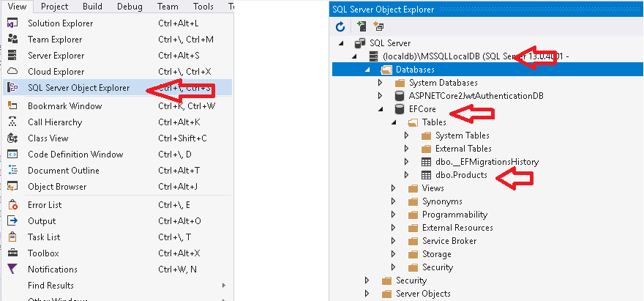Click the Task List clipboard icon

[x=12, y=237]
